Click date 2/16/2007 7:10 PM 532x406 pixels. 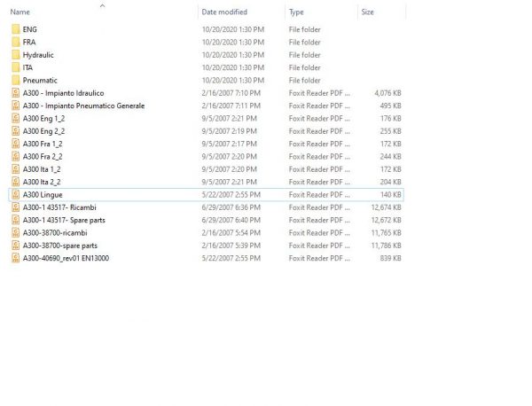tap(231, 93)
